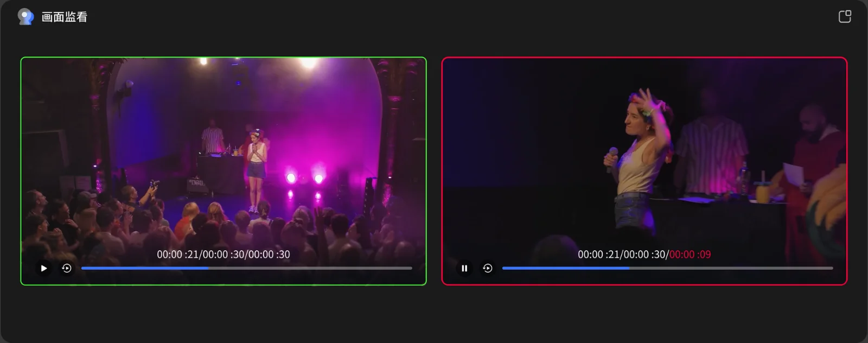Pause the right red-bordered video

pos(464,268)
